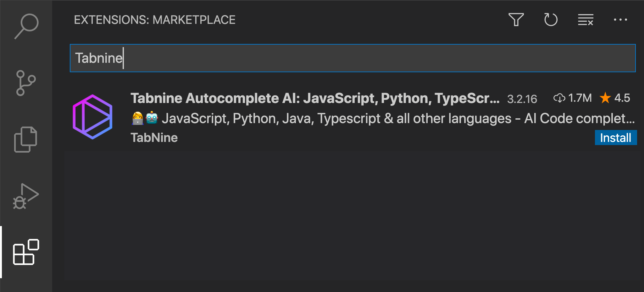Screen dimensions: 644x292
Task: Click the Extensions: Marketplace header title
Action: (154, 20)
